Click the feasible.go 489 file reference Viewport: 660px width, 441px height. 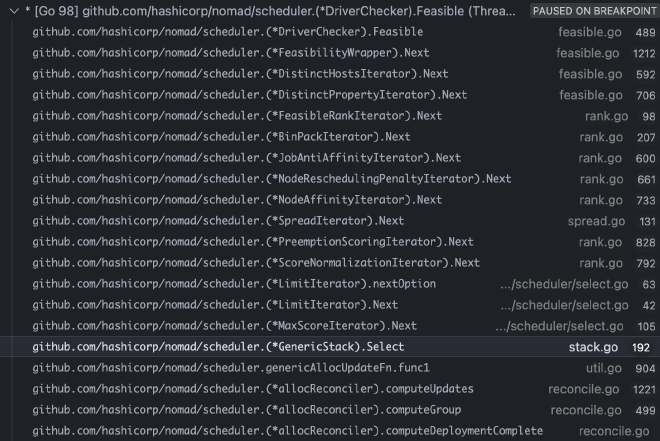(x=607, y=32)
